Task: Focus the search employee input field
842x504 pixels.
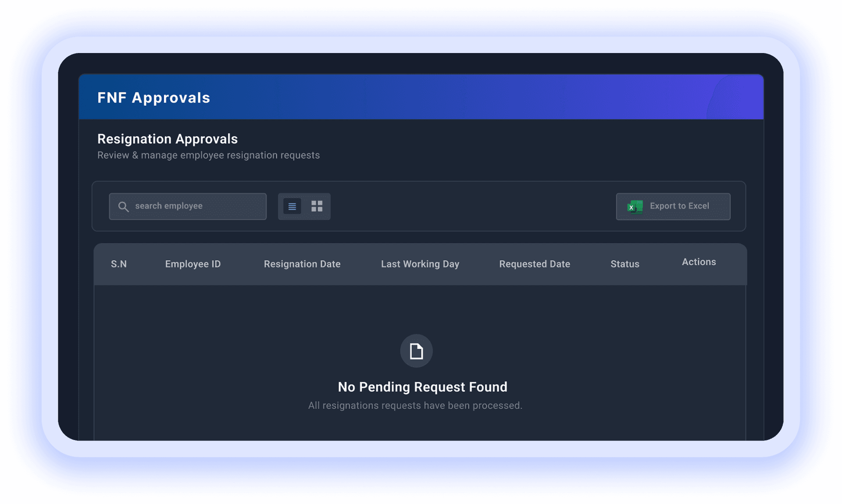Action: coord(188,206)
